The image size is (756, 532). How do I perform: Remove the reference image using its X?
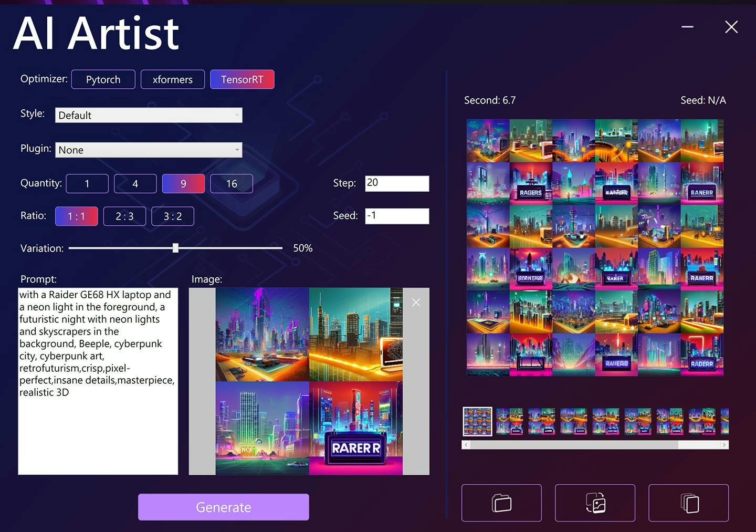point(416,302)
